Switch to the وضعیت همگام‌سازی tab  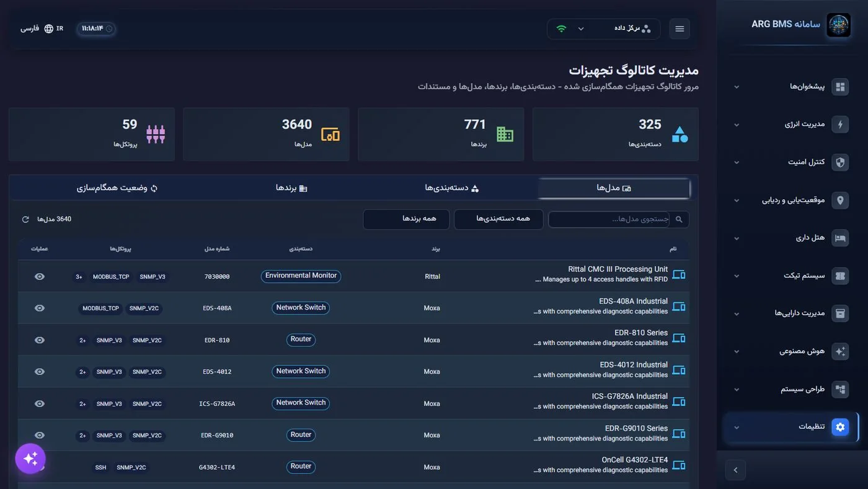pos(117,188)
